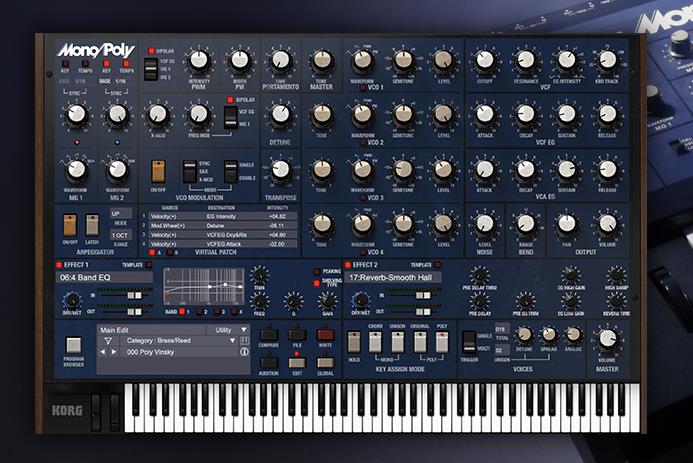Toggle Effect 1 on/off LED
Image resolution: width=693 pixels, height=463 pixels.
pyautogui.click(x=59, y=265)
